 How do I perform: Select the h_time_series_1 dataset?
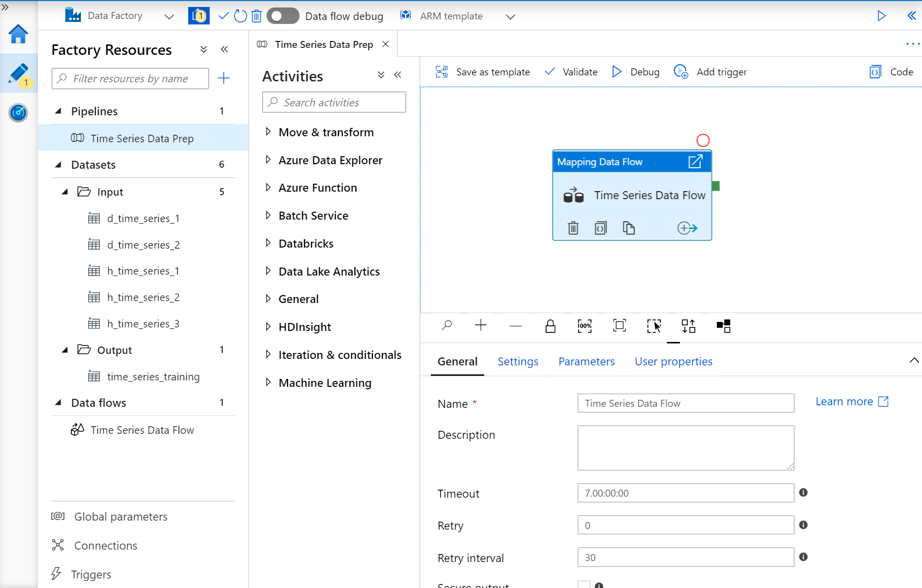pos(143,271)
